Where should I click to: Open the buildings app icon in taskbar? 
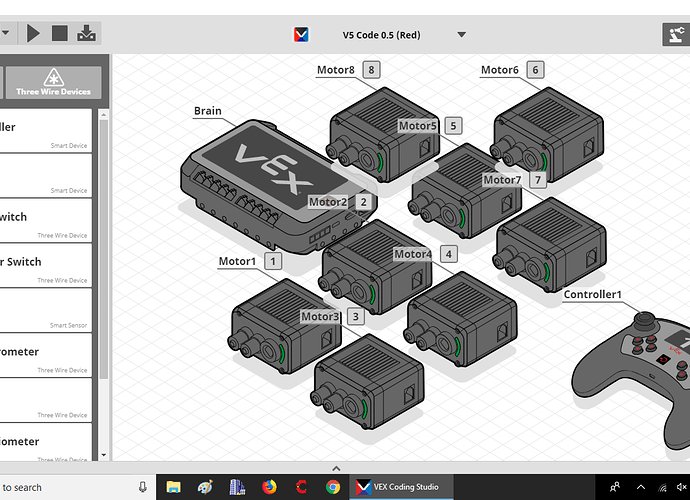(237, 487)
